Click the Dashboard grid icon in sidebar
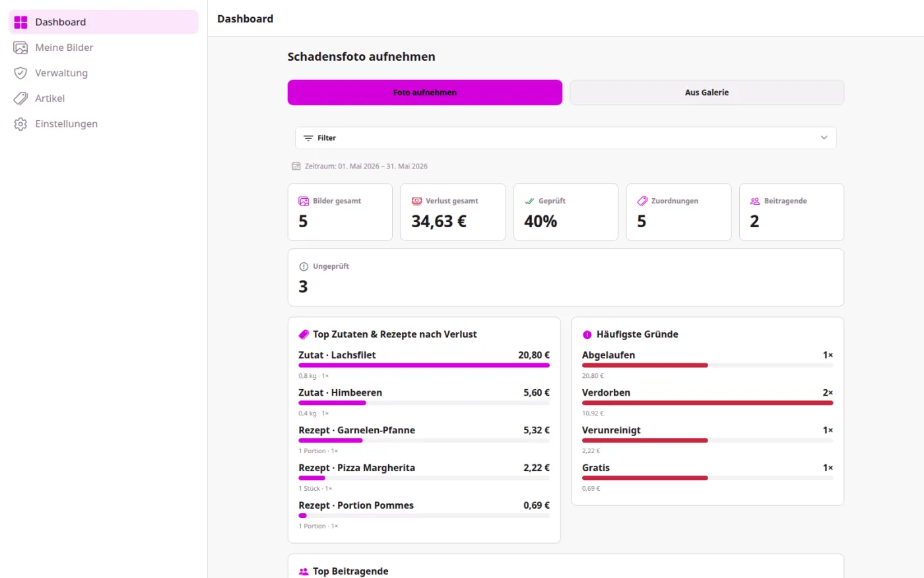924x578 pixels. tap(20, 22)
